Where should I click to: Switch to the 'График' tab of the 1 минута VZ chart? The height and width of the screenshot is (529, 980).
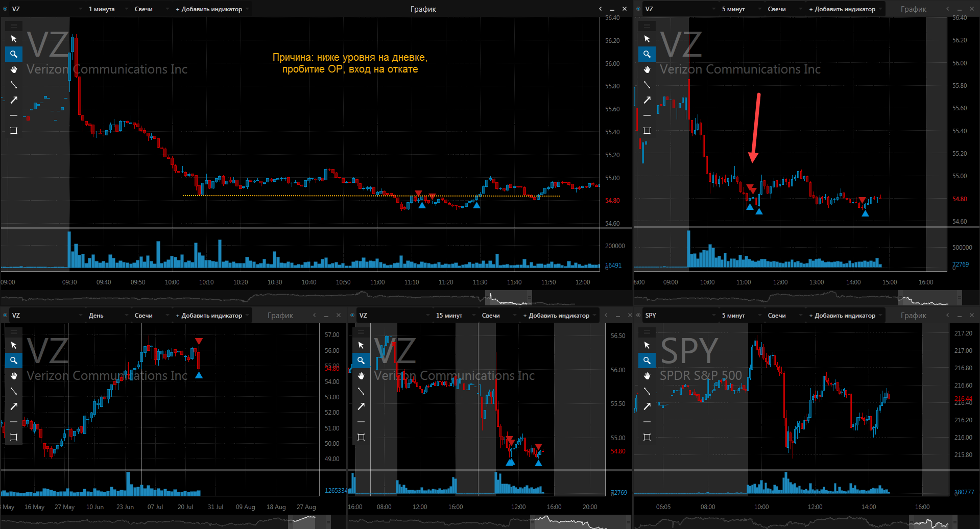click(x=423, y=9)
